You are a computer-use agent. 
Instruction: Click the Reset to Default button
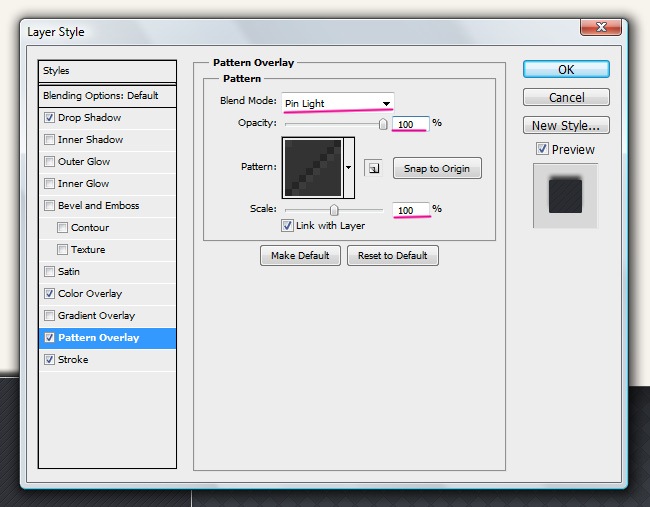click(392, 256)
